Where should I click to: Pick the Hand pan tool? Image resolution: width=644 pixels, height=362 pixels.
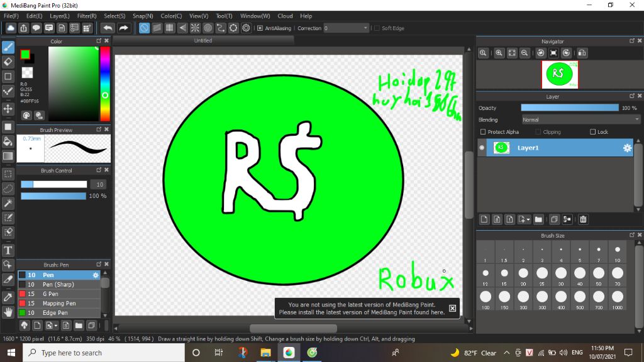[8, 312]
